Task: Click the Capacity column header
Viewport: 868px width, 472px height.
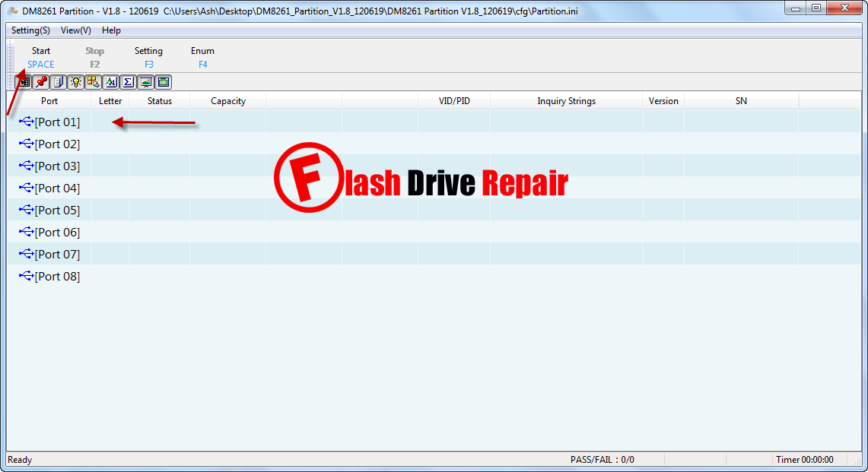Action: pyautogui.click(x=228, y=100)
